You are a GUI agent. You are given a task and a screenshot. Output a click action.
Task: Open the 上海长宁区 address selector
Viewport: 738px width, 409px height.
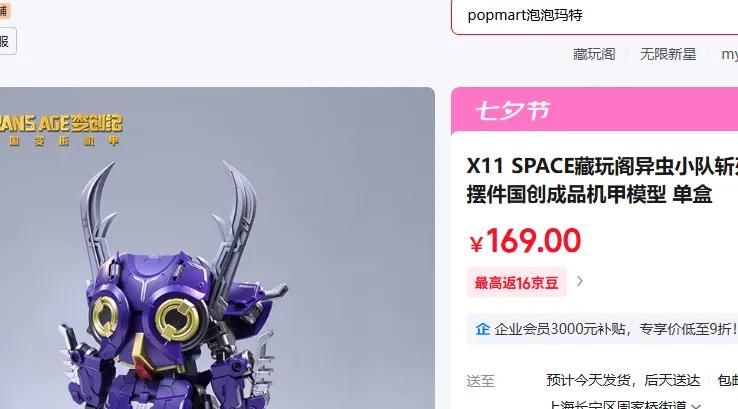point(618,405)
